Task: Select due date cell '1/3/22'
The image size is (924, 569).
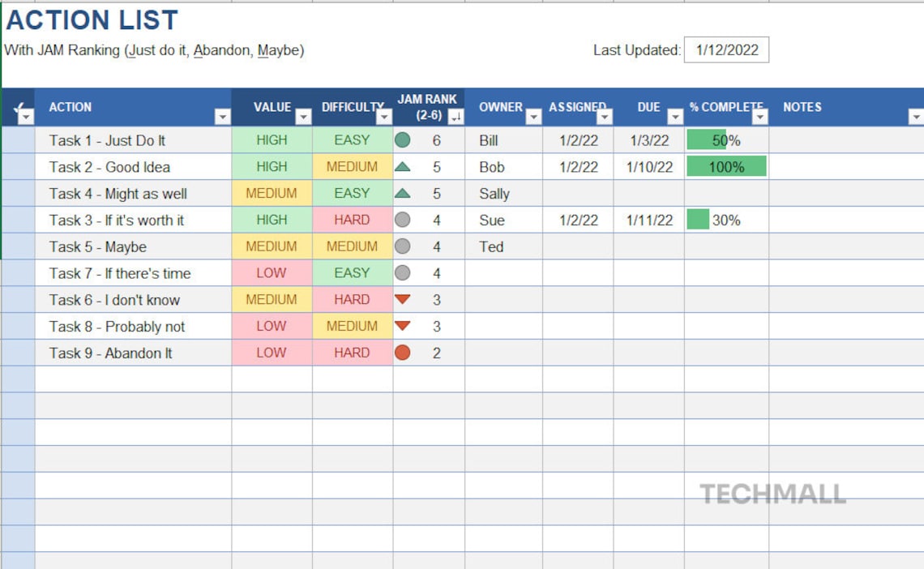Action: [648, 140]
